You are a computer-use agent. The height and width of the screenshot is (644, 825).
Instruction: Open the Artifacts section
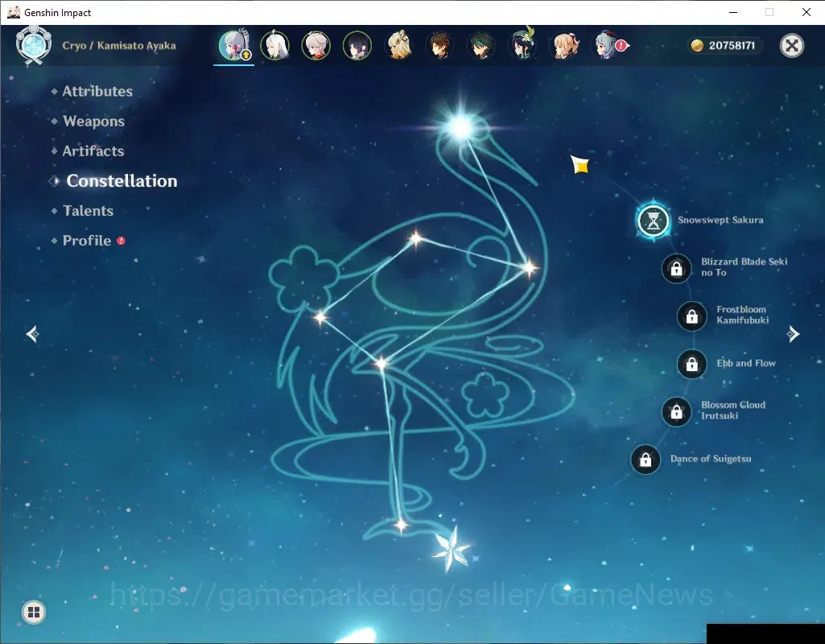click(x=93, y=151)
